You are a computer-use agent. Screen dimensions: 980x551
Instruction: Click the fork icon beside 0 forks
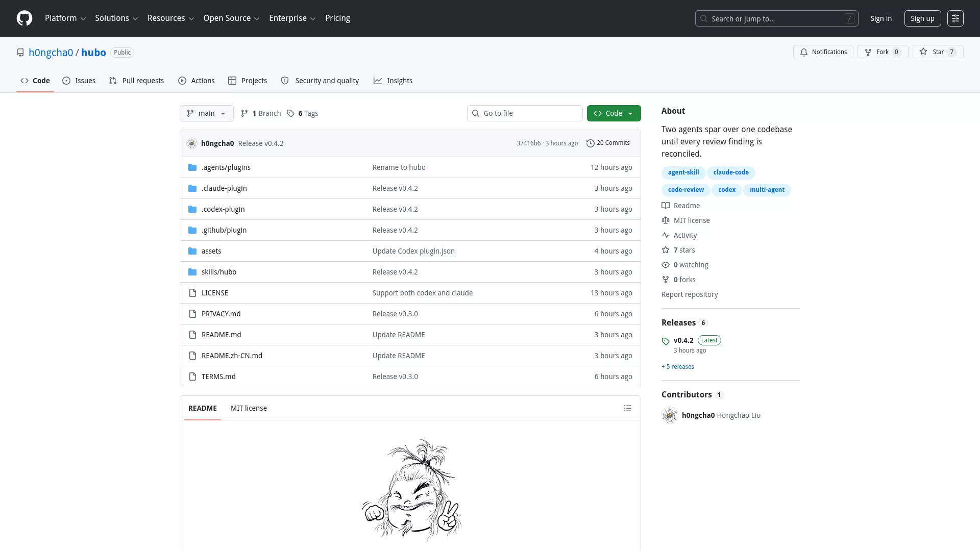[666, 280]
